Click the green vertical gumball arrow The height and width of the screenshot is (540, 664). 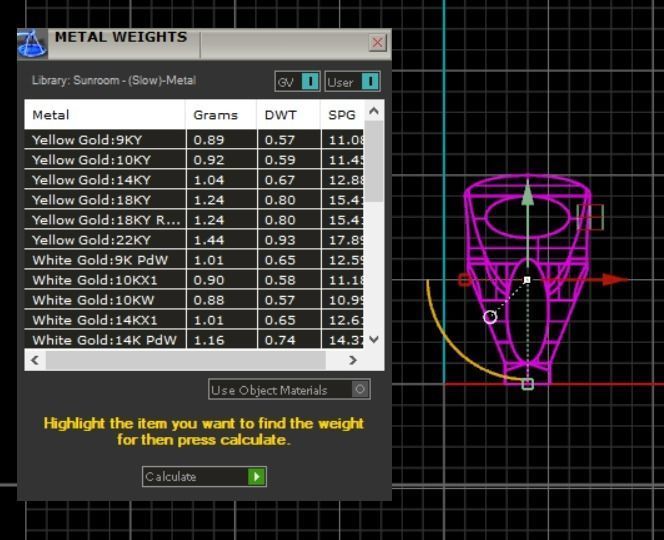[527, 193]
